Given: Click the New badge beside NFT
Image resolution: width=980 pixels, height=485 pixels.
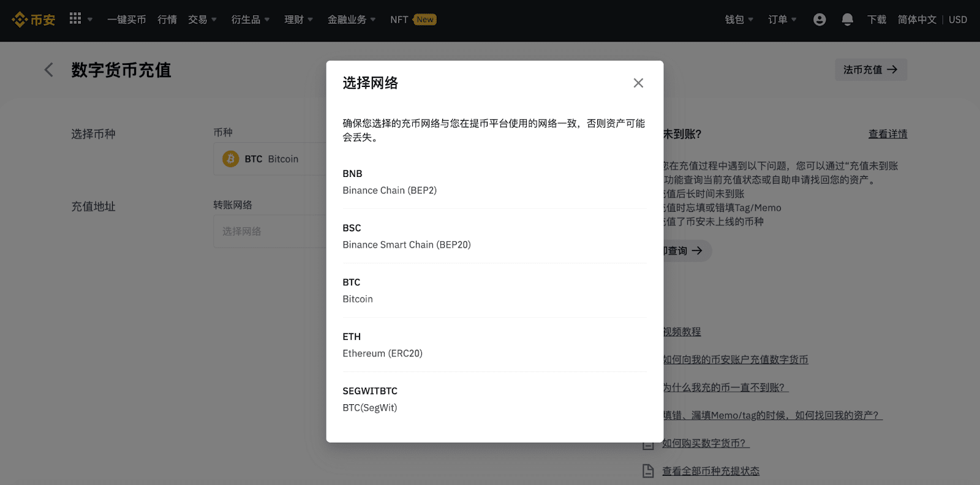Looking at the screenshot, I should pyautogui.click(x=424, y=20).
